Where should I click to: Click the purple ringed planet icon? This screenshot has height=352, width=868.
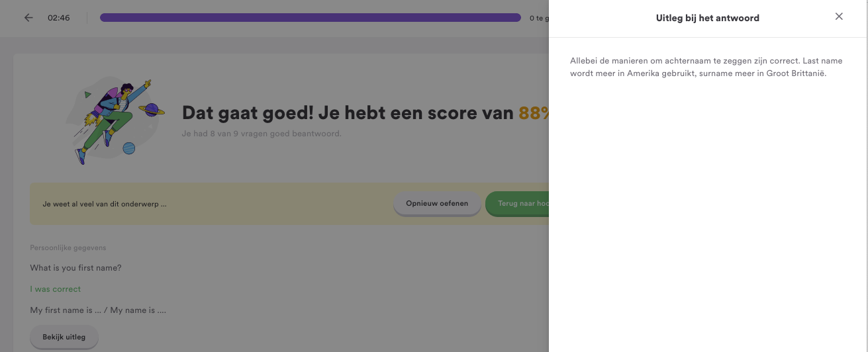tap(152, 110)
